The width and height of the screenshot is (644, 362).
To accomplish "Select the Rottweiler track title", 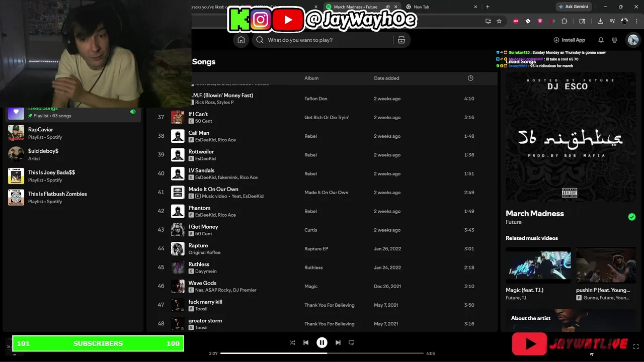I will [x=201, y=152].
